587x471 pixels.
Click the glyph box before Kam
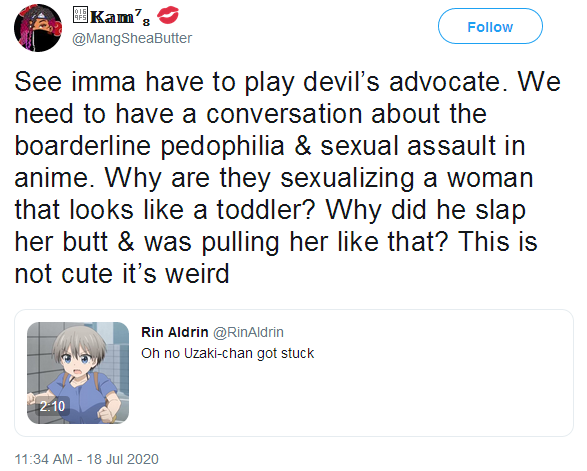coord(80,15)
